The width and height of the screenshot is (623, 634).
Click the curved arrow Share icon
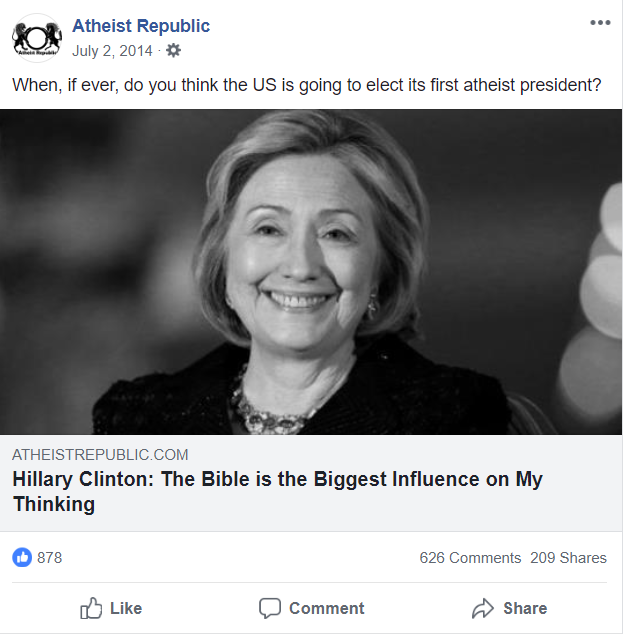483,608
